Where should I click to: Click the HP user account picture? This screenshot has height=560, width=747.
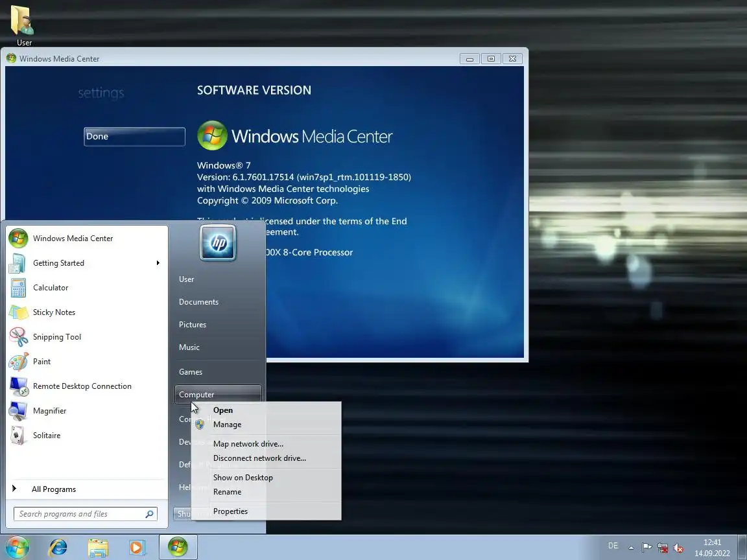[x=218, y=243]
